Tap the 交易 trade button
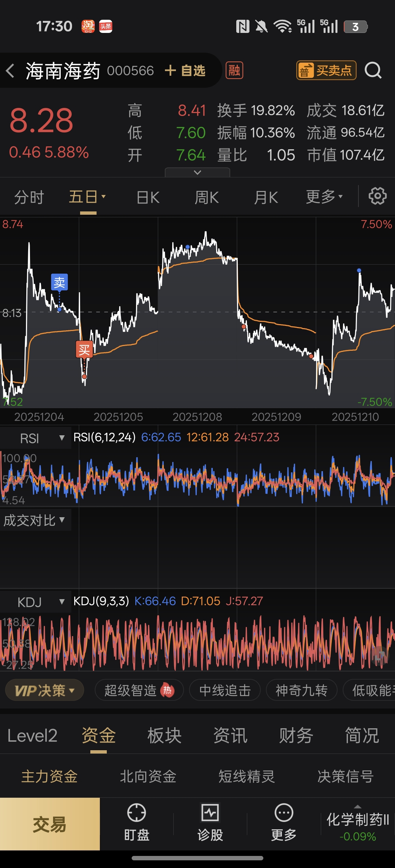 (x=50, y=824)
